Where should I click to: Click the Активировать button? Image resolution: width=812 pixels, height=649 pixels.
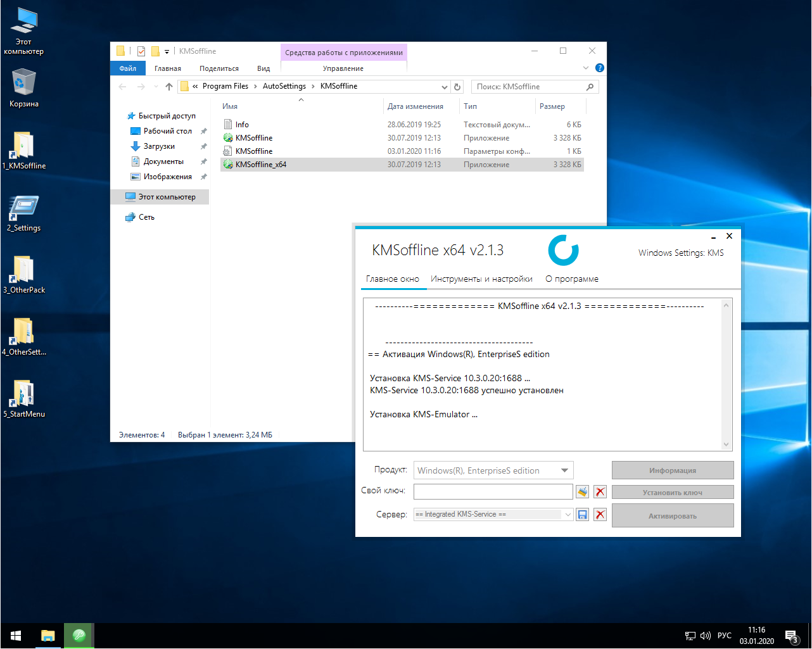(x=673, y=515)
